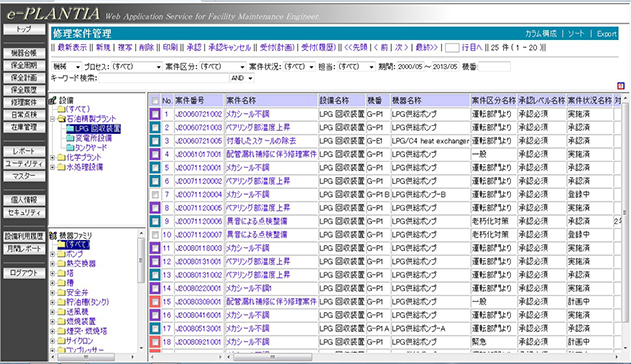Viewport: 631px width, 364px height.
Task: Click the カラム構成 link
Action: click(x=541, y=34)
